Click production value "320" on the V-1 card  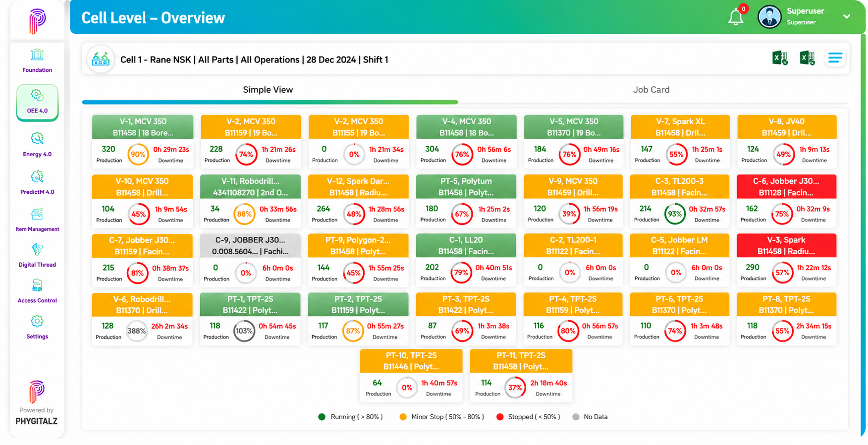[x=108, y=149]
